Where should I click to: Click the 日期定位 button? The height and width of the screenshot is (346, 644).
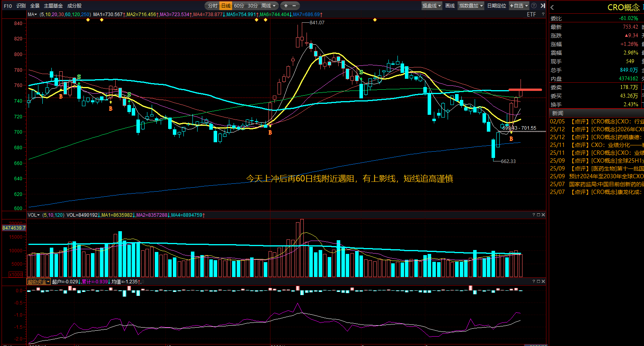coord(497,5)
